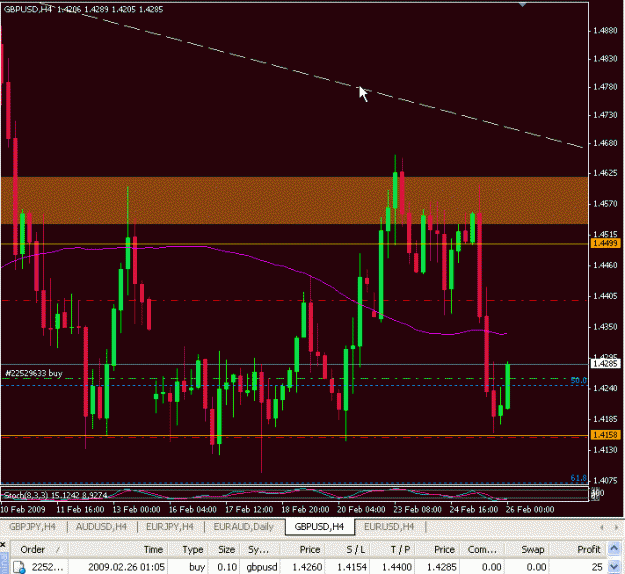Click the open time 2009.02.26 01:05
The image size is (625, 574).
click(126, 567)
